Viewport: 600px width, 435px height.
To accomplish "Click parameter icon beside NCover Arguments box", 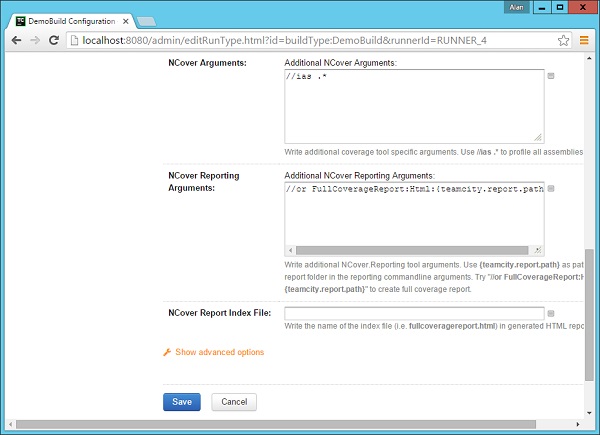I will pos(552,76).
